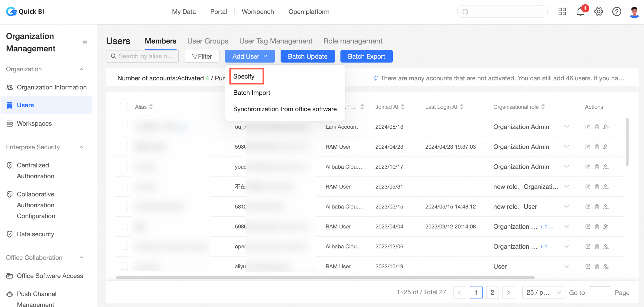Sort by Organizational role column arrows
The width and height of the screenshot is (644, 307).
(543, 107)
